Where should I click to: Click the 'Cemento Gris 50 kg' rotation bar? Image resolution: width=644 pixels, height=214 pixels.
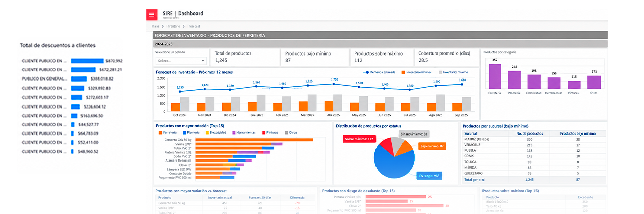255,139
